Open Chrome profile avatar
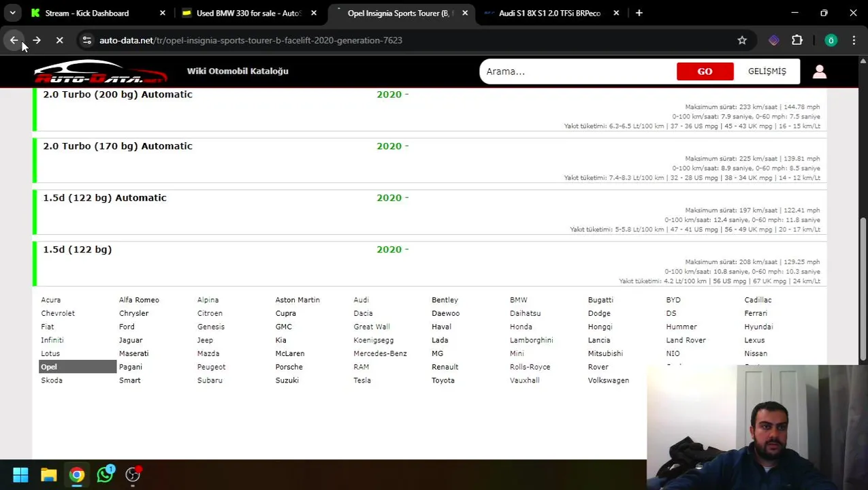This screenshot has width=868, height=490. (831, 40)
